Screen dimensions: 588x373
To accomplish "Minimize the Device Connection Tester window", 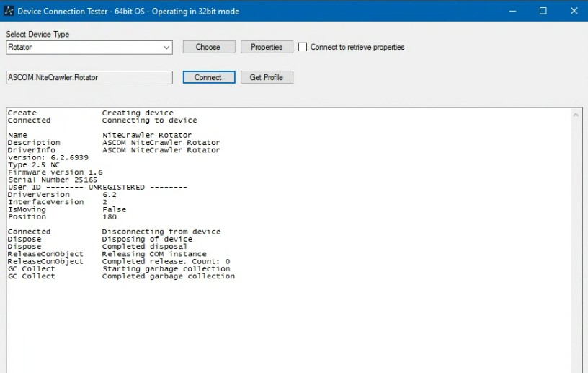I will pos(512,11).
